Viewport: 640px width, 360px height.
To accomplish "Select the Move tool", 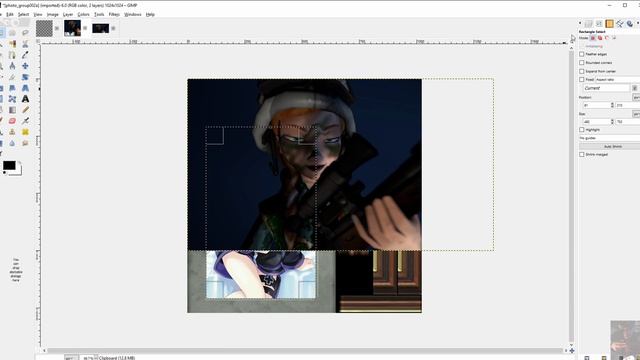I will (25, 66).
